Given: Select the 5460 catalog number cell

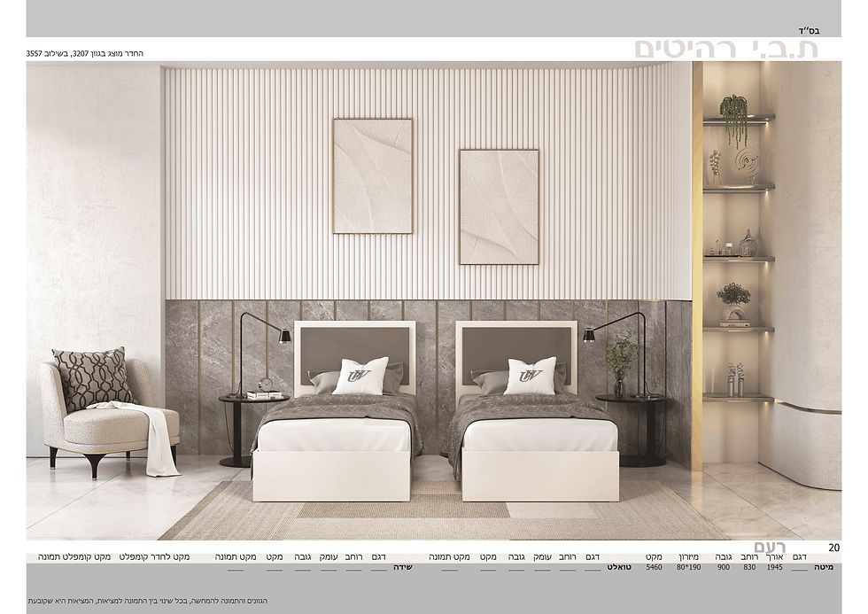Looking at the screenshot, I should [654, 568].
